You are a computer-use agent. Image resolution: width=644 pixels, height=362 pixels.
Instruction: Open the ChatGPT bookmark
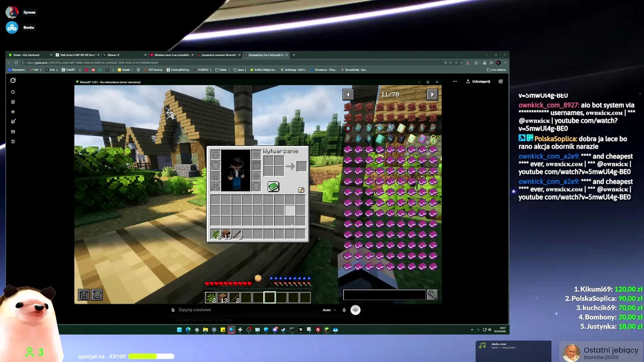(x=68, y=70)
